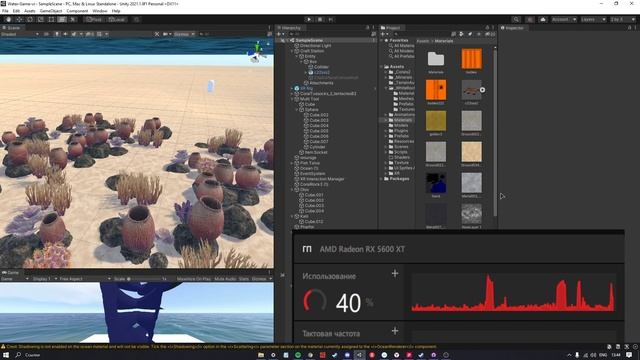This screenshot has width=640, height=360.
Task: Click the orientation gizmo in Scene view
Action: [x=258, y=52]
